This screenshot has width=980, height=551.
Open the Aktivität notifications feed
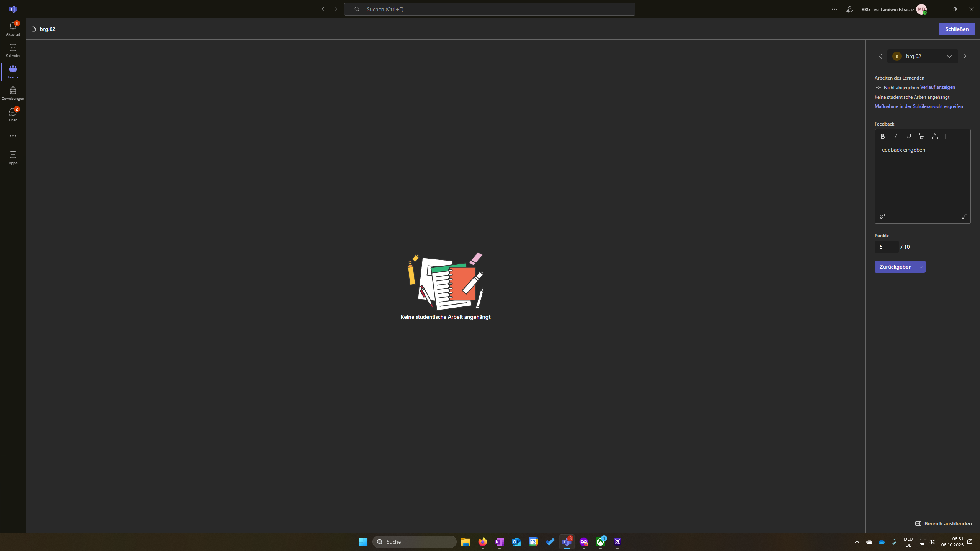[x=13, y=29]
